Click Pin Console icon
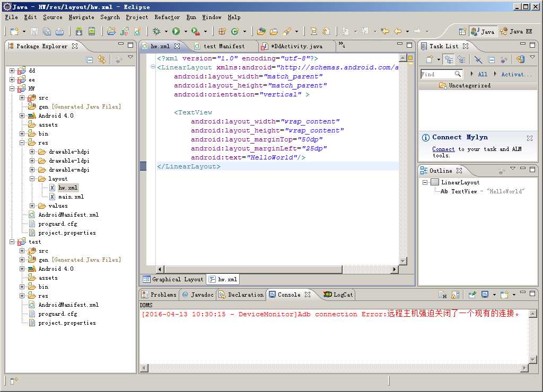This screenshot has height=392, width=543. pyautogui.click(x=472, y=295)
